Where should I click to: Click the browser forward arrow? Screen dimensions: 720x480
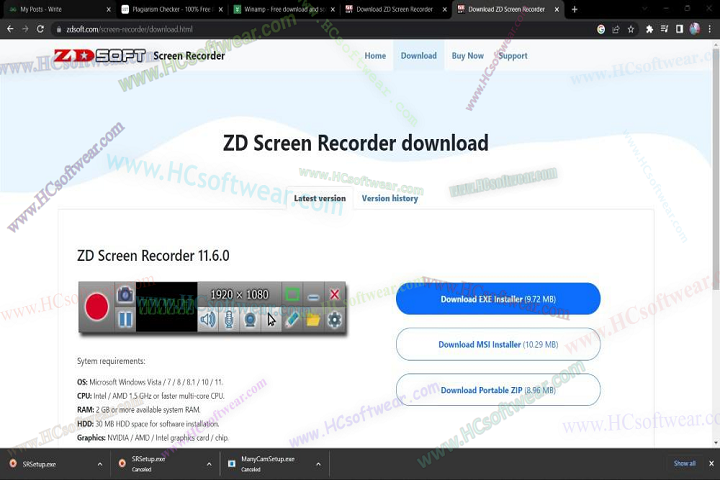25,29
